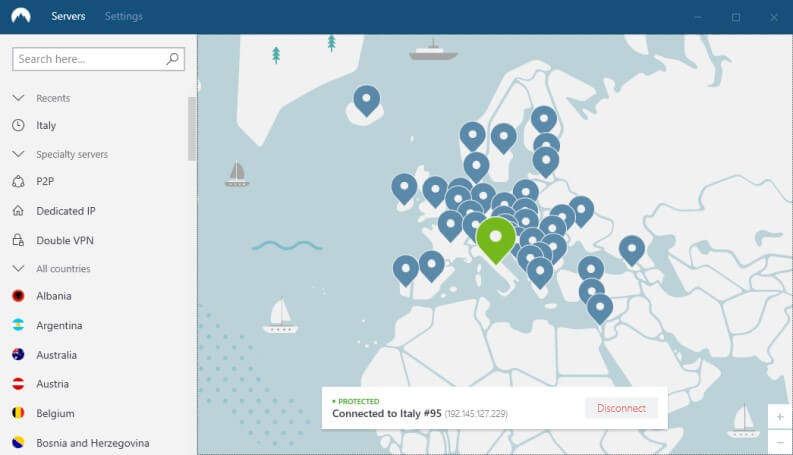Click the Belgium flag icon
The width and height of the screenshot is (793, 455).
(18, 413)
